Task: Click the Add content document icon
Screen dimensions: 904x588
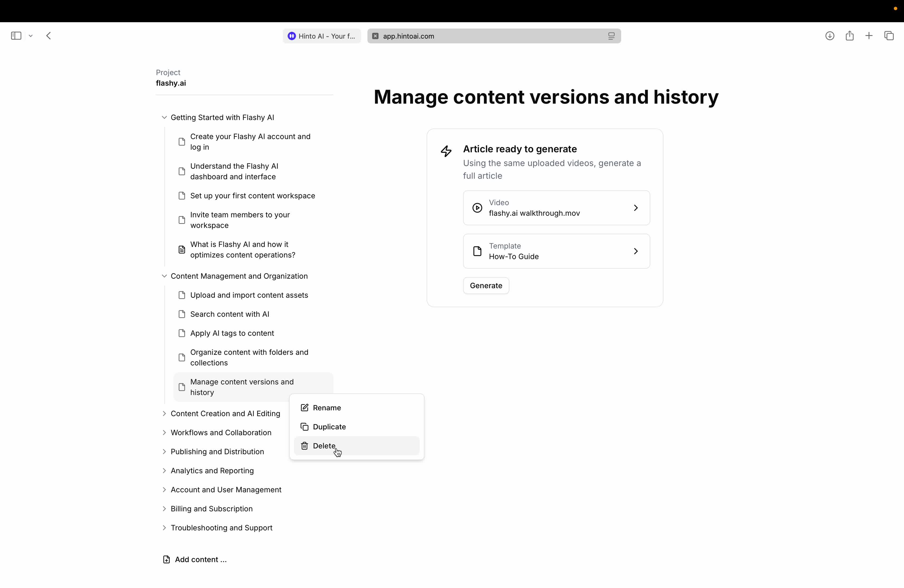Action: 166,559
